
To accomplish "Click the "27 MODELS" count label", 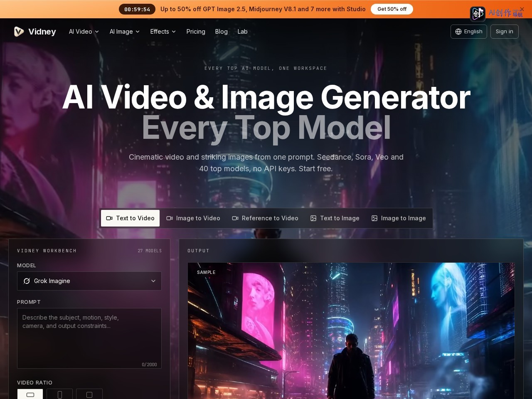I will click(150, 251).
